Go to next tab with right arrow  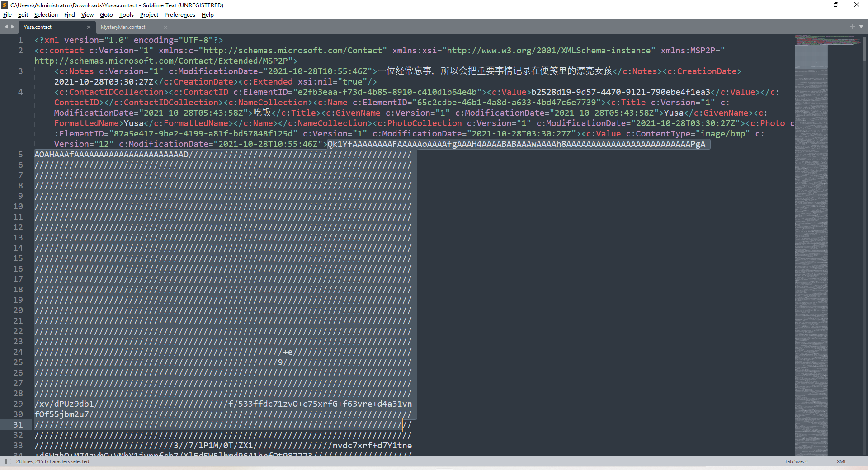[x=12, y=27]
